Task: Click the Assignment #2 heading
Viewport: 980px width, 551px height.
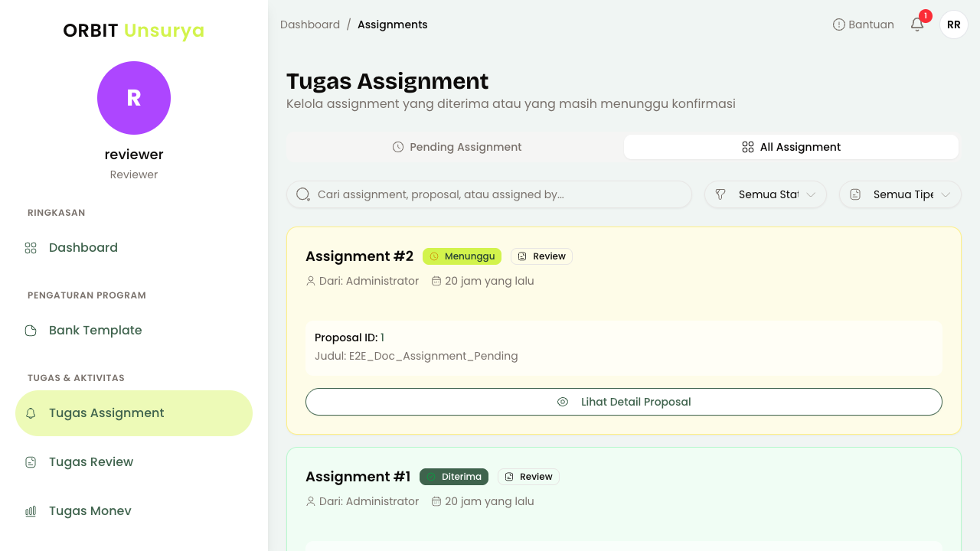Action: click(x=359, y=256)
